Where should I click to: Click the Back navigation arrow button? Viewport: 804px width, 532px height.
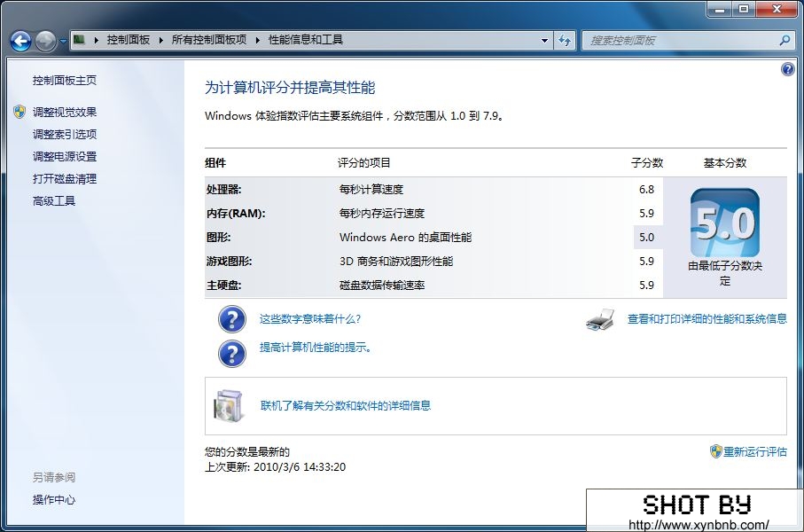(20, 41)
